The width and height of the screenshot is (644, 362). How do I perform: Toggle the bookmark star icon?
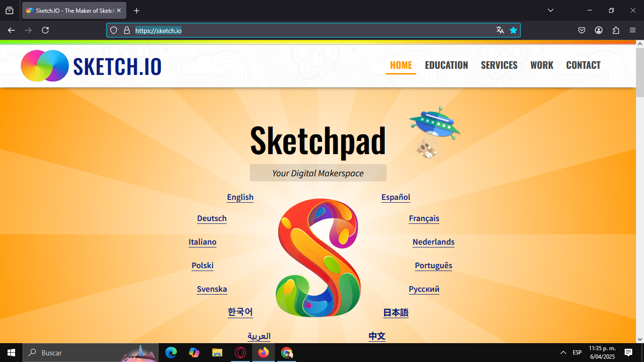pos(513,30)
